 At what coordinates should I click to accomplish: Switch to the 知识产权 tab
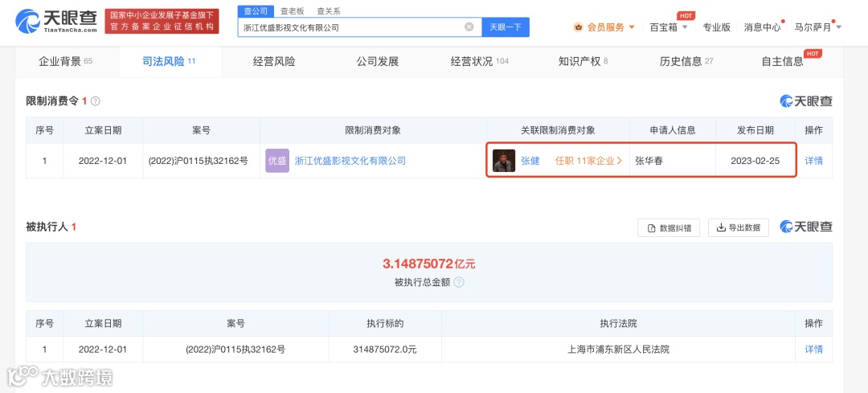click(583, 61)
